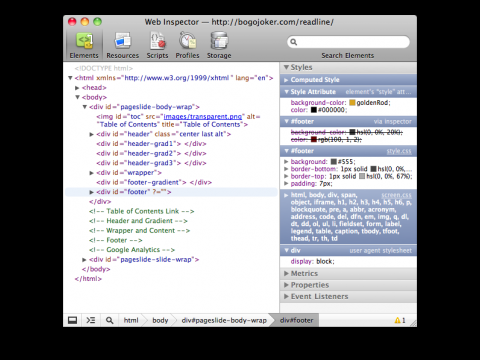
Task: Collapse the Styles section
Action: click(x=286, y=67)
